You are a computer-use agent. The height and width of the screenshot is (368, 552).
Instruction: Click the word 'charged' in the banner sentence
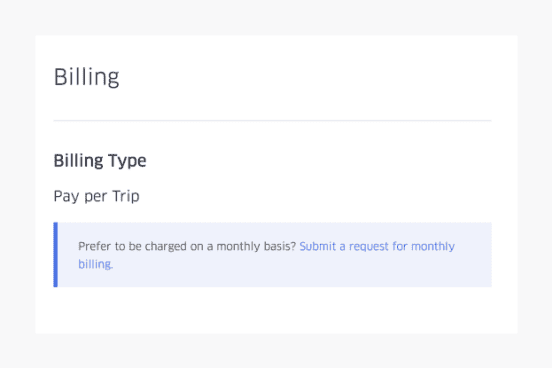[x=165, y=247]
